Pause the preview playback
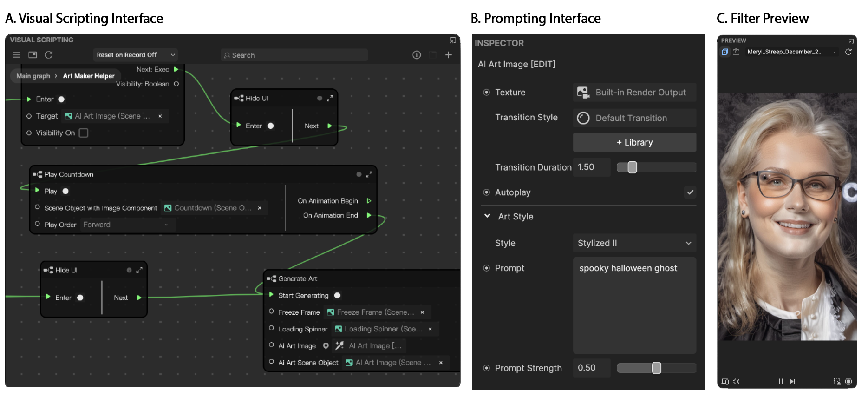The height and width of the screenshot is (411, 868). (781, 381)
